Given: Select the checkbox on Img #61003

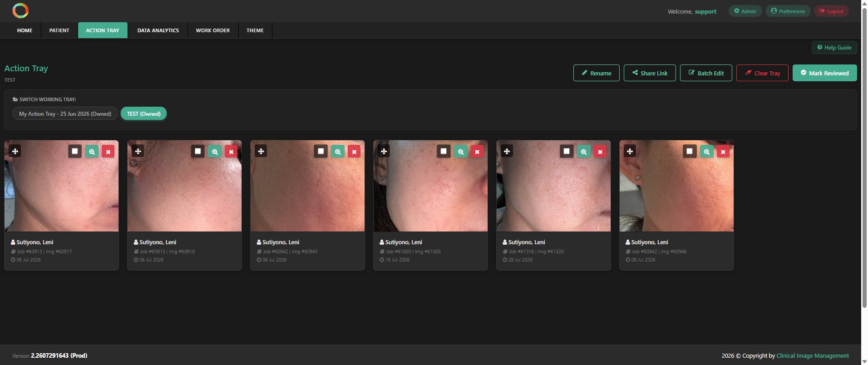Looking at the screenshot, I should pos(444,151).
